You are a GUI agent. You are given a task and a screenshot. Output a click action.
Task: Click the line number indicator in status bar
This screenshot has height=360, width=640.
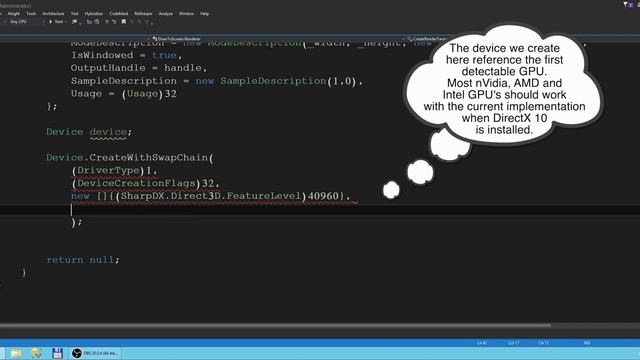(482, 343)
